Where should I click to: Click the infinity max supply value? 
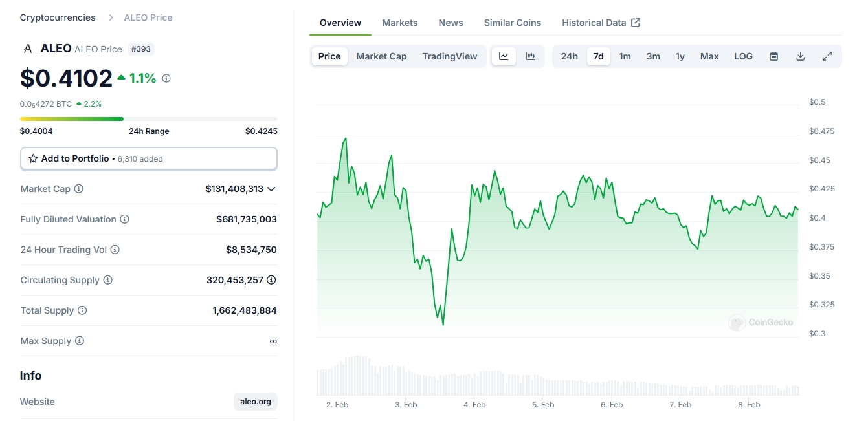273,341
